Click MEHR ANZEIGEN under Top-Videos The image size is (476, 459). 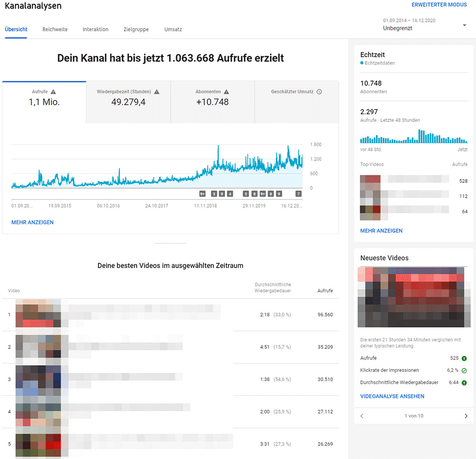tap(381, 230)
